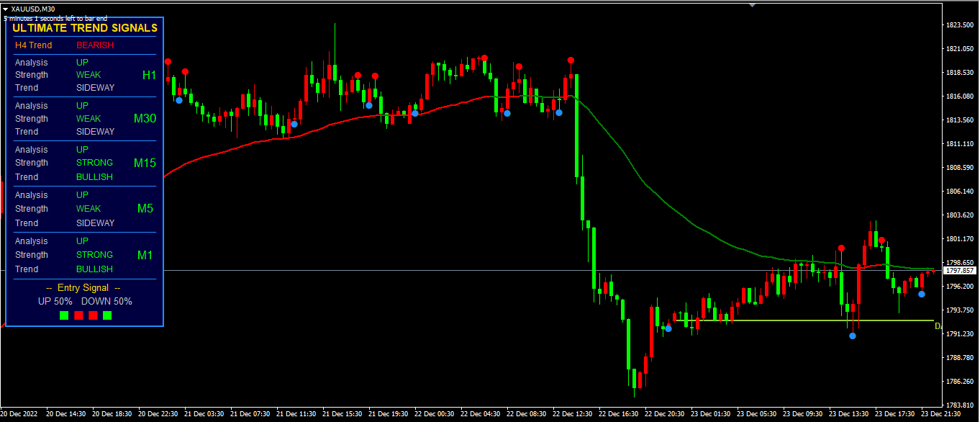
Task: Click the WEAK strength value beside H1
Action: [x=89, y=75]
